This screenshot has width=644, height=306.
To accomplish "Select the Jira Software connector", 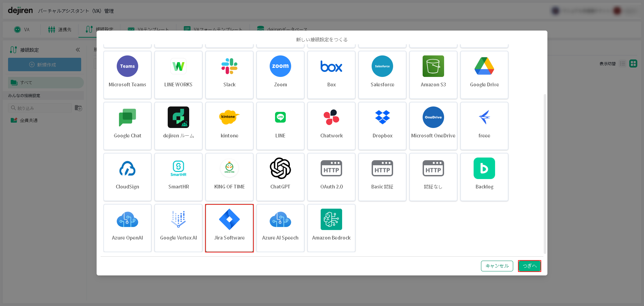I will [x=229, y=228].
